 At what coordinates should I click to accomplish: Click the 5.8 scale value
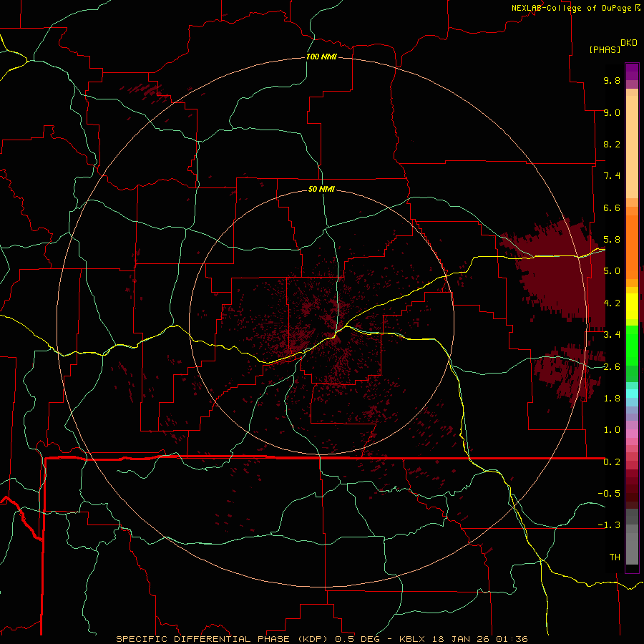(612, 240)
